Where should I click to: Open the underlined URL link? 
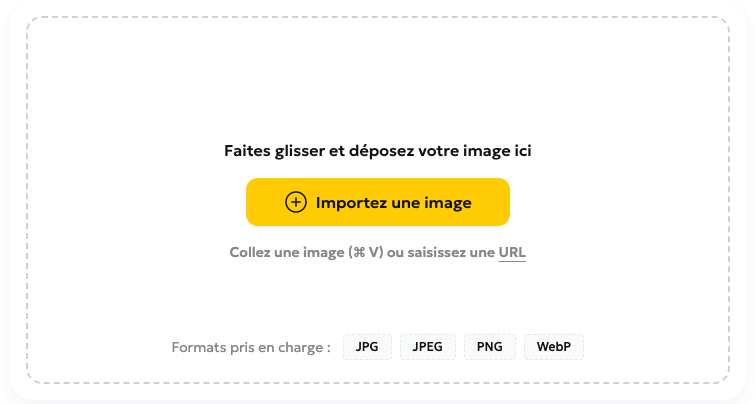click(x=512, y=252)
